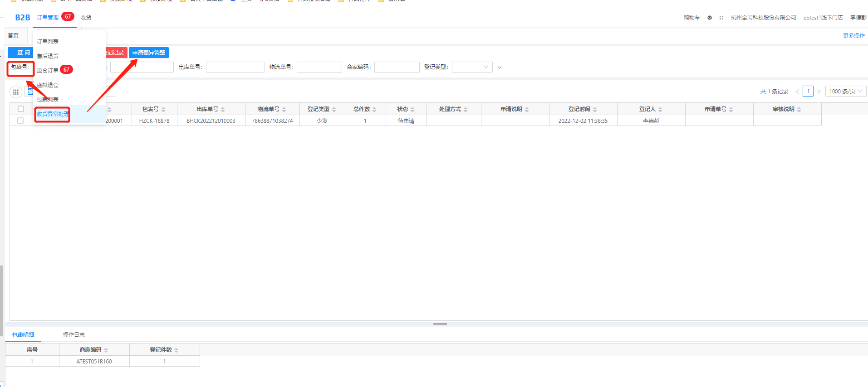Screen dimensions: 868x387
Task: Check the HZCK-18878 row checkbox
Action: [20, 121]
